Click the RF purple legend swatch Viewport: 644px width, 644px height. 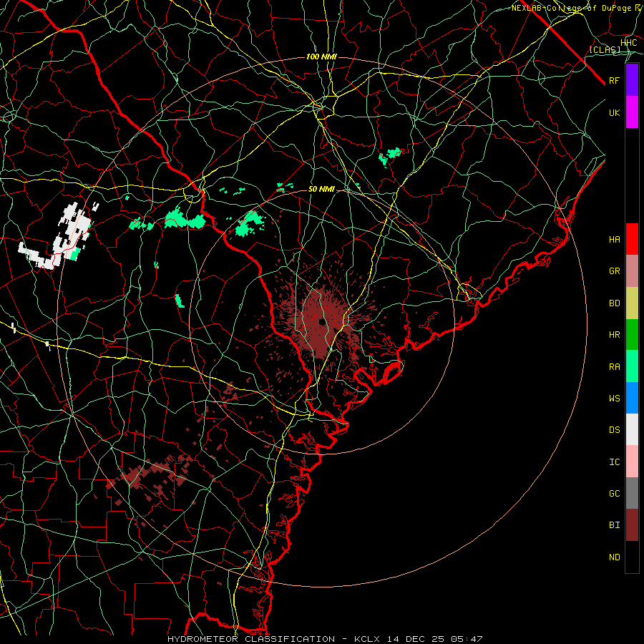[632, 80]
